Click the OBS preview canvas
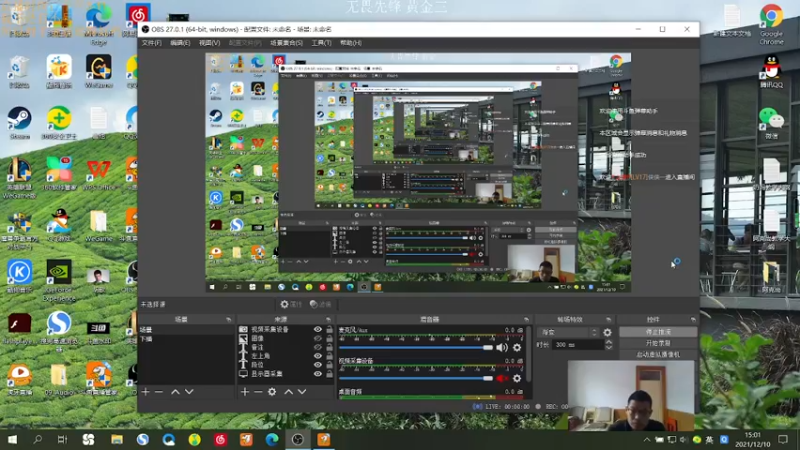 pos(418,172)
